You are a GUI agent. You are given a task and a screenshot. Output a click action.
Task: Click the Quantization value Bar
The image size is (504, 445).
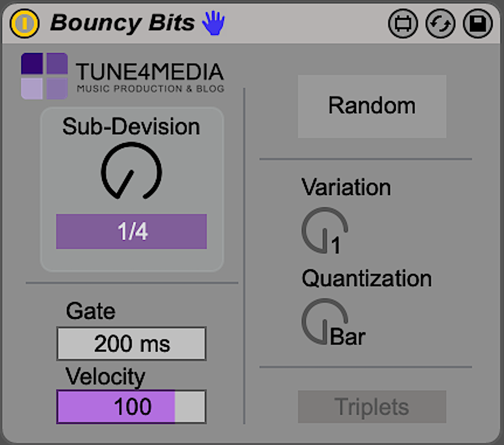tap(347, 337)
